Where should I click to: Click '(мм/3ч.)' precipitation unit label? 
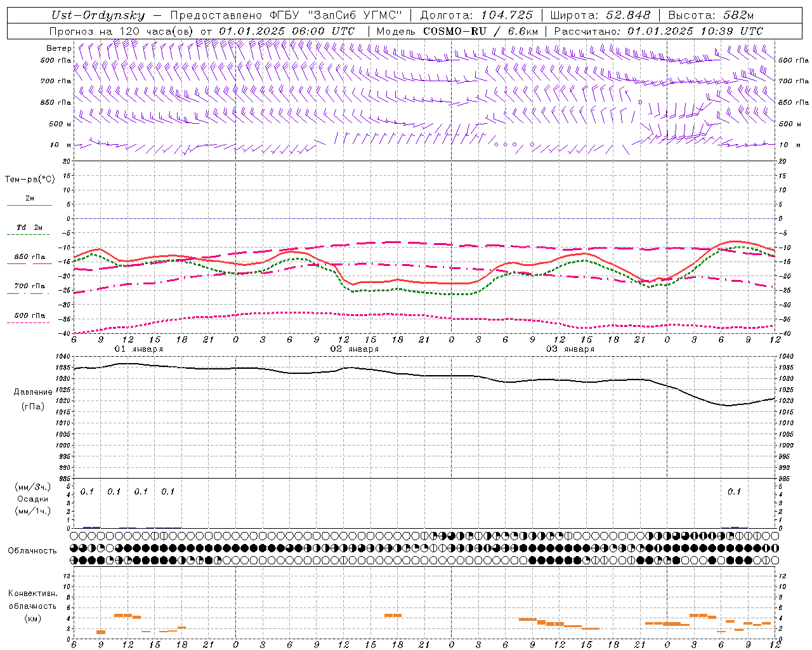tap(32, 487)
